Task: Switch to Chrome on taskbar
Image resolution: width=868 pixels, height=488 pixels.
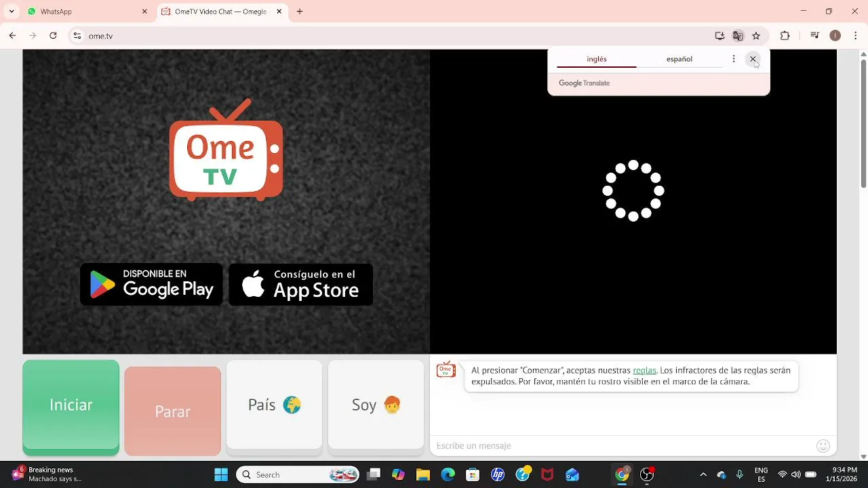Action: (x=622, y=474)
